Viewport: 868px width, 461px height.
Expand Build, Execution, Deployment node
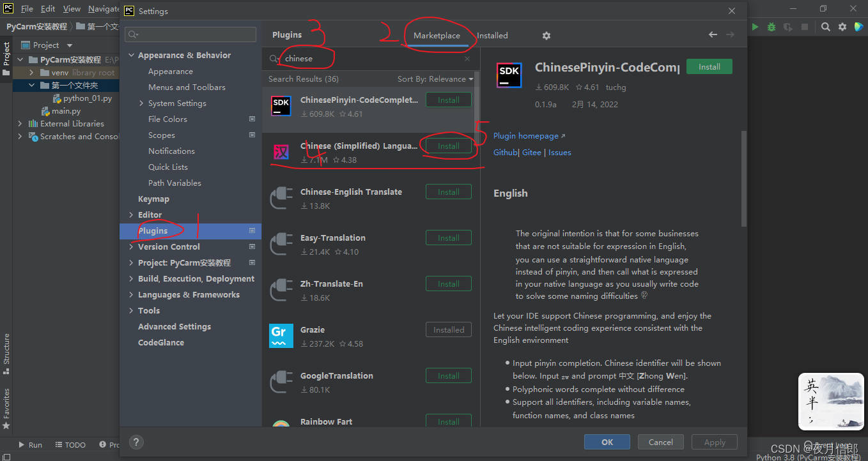(132, 279)
